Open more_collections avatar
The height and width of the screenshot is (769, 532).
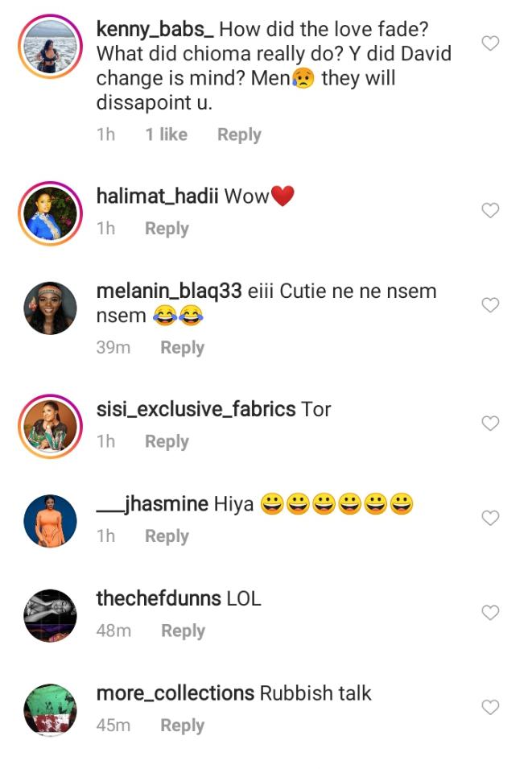pos(50,710)
